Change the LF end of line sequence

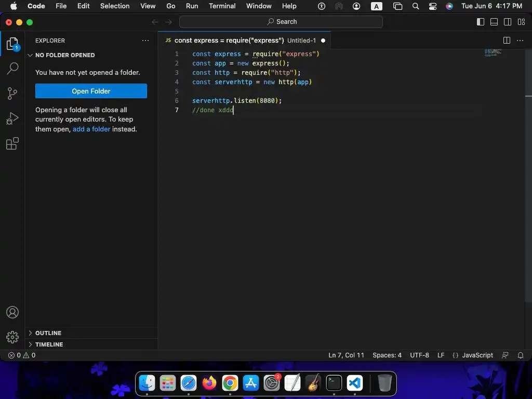(441, 355)
